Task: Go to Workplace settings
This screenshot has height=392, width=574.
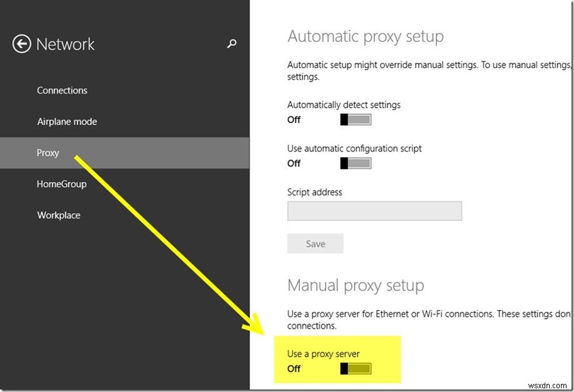Action: tap(59, 215)
